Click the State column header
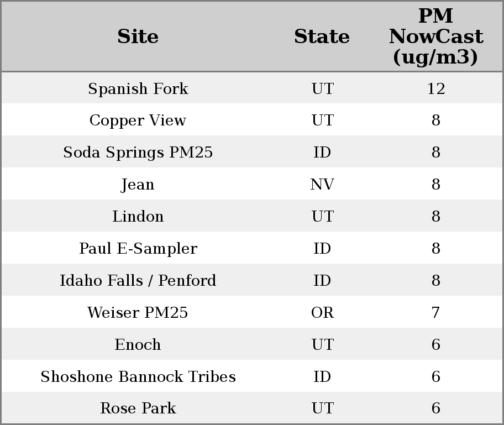Screen dimensions: 504x425 click(322, 37)
